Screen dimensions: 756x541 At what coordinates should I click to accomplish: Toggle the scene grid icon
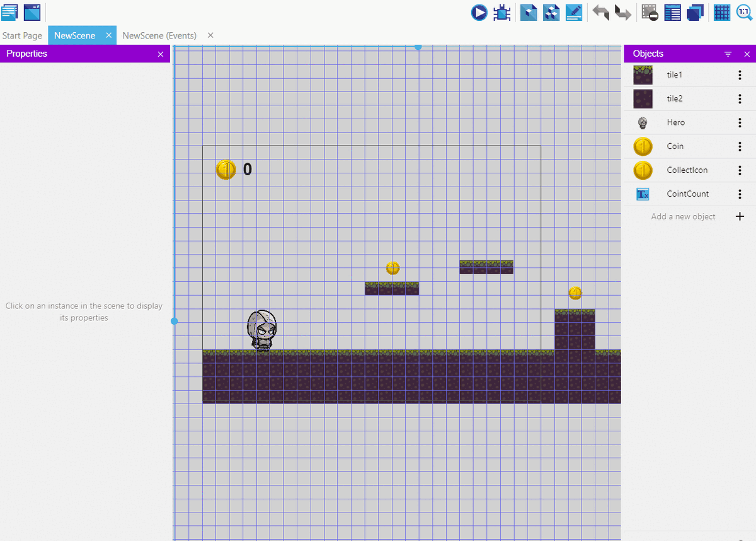click(721, 12)
